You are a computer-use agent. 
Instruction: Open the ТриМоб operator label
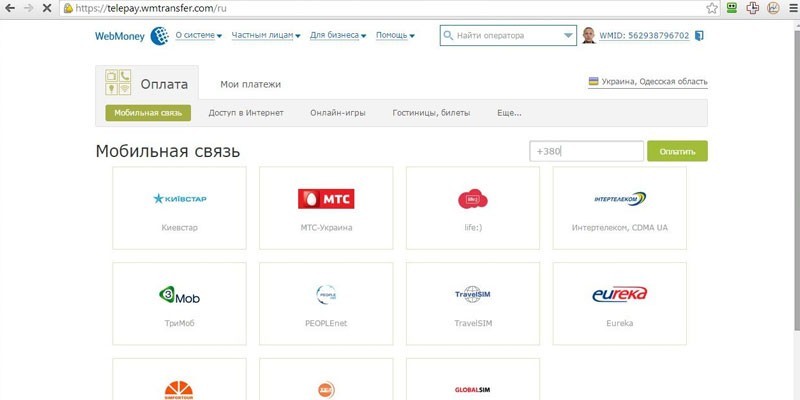[179, 323]
